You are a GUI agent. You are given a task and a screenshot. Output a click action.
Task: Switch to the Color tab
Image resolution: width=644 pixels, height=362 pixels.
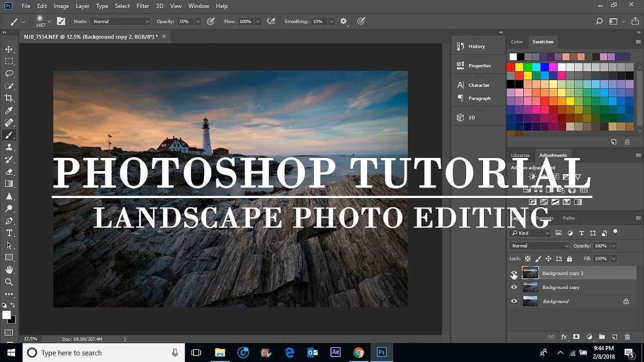[517, 42]
